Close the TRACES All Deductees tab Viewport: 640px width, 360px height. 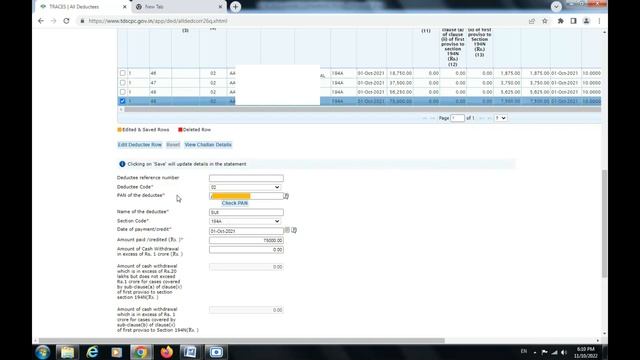(x=124, y=7)
